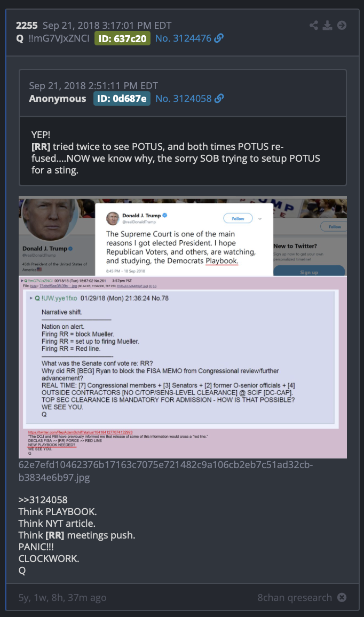Screen dimensions: 364x617
Task: Open the embedded tweet screenshot image
Action: 183,327
